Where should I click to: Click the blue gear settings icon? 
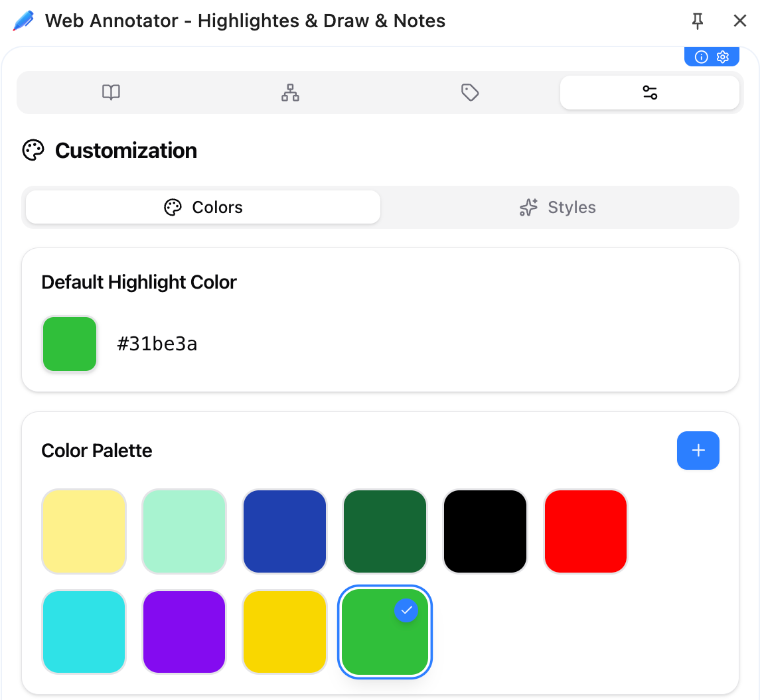point(723,56)
